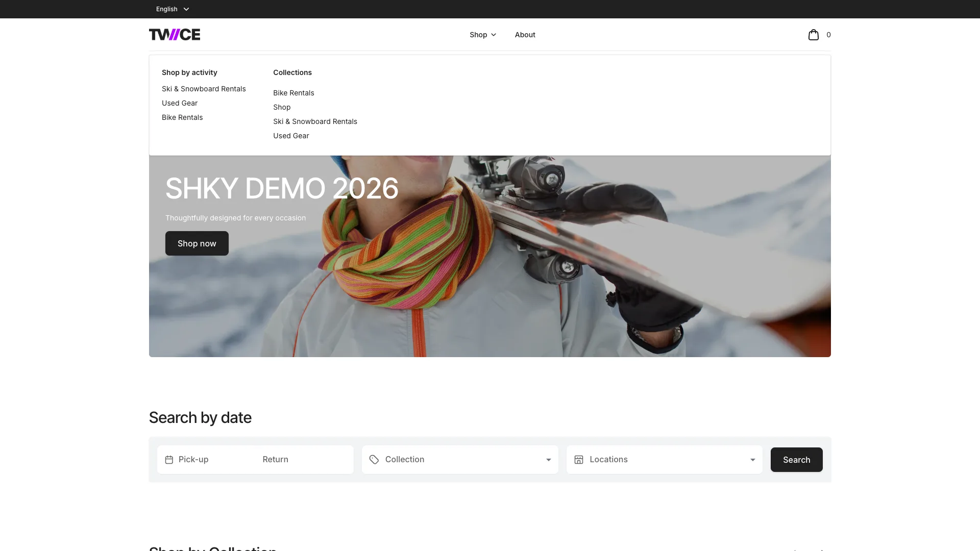
Task: Click the cart count number 0
Action: pyautogui.click(x=828, y=35)
